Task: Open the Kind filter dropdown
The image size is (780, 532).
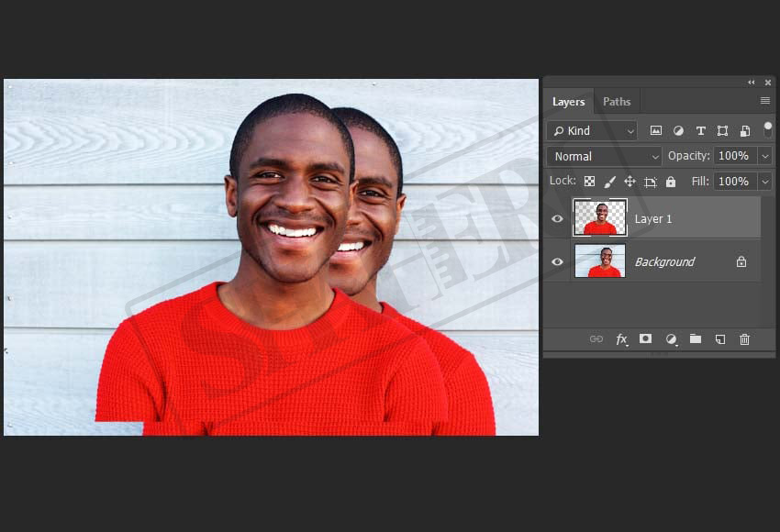Action: 592,131
